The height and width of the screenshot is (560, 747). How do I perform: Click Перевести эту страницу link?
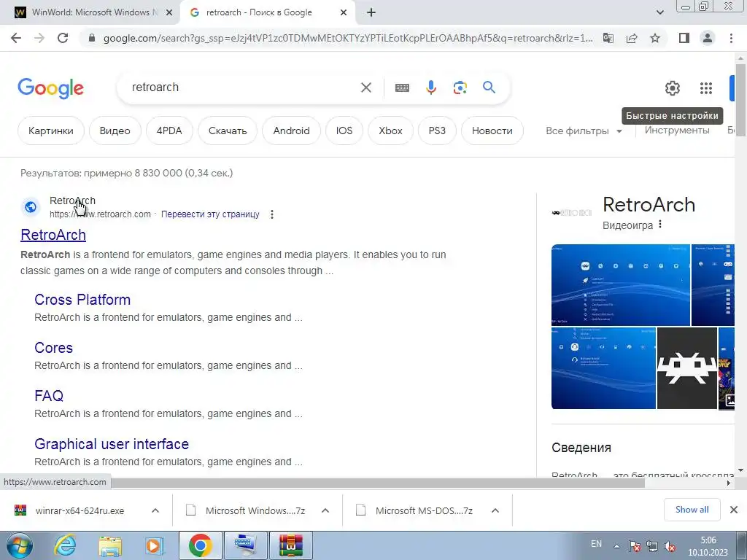210,214
